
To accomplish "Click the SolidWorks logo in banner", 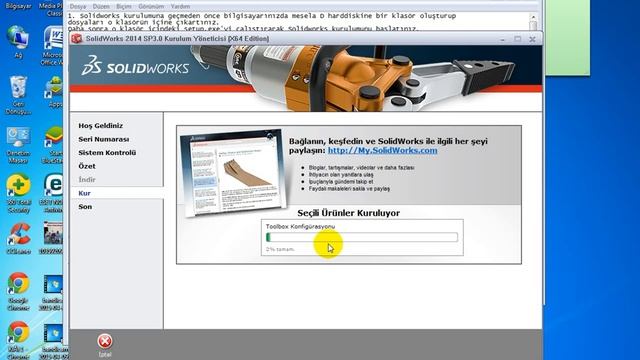I will click(135, 66).
